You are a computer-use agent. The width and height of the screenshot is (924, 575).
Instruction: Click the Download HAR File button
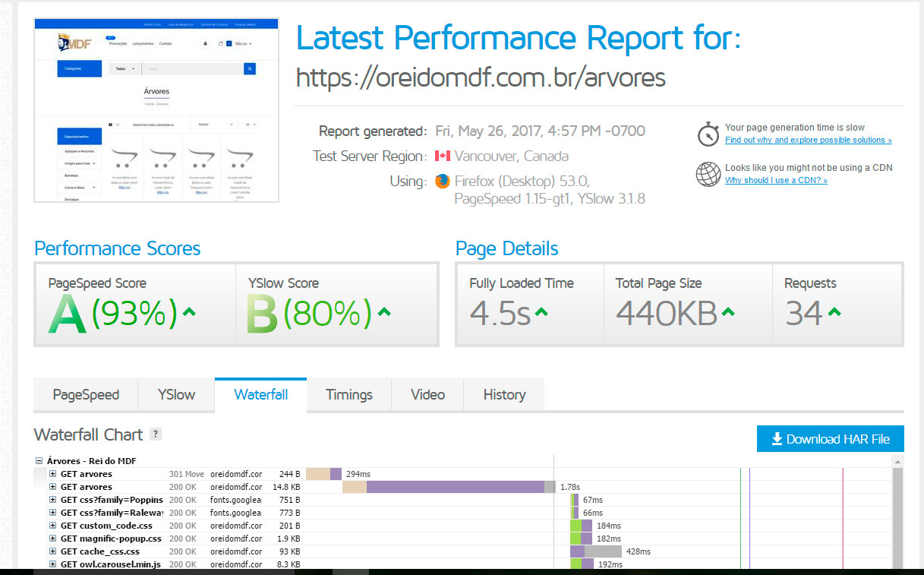click(x=831, y=439)
